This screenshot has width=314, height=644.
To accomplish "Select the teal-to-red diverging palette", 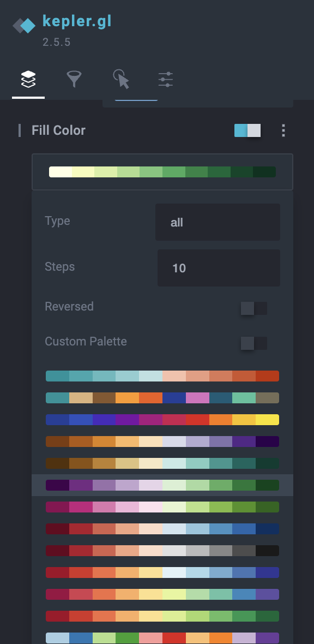I will (162, 376).
